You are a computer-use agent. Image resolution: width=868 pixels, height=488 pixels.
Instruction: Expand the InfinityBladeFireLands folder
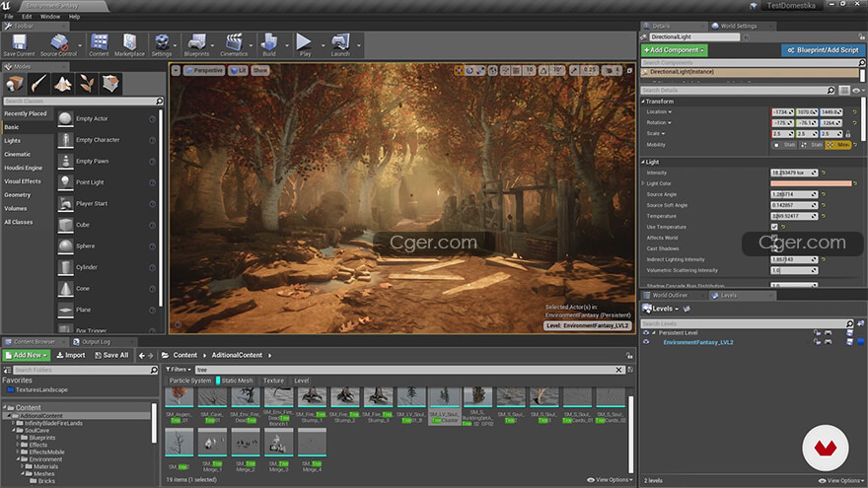pos(14,423)
